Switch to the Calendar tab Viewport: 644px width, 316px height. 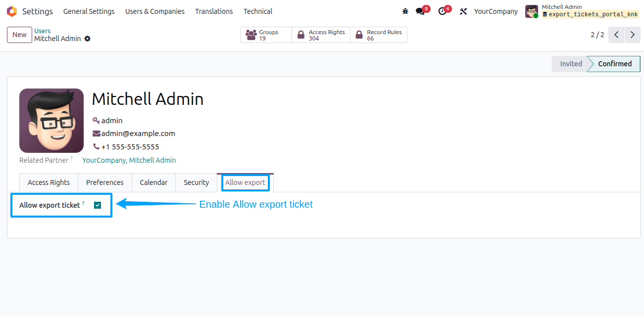tap(153, 182)
